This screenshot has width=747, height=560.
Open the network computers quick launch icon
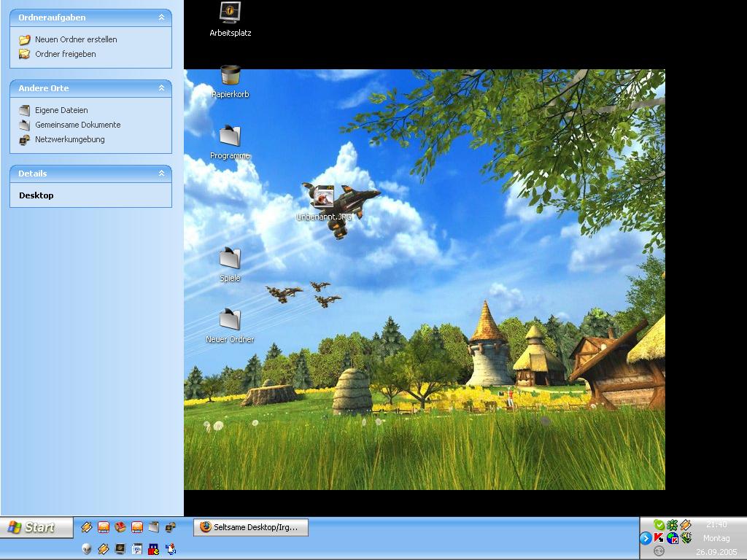pos(171,526)
